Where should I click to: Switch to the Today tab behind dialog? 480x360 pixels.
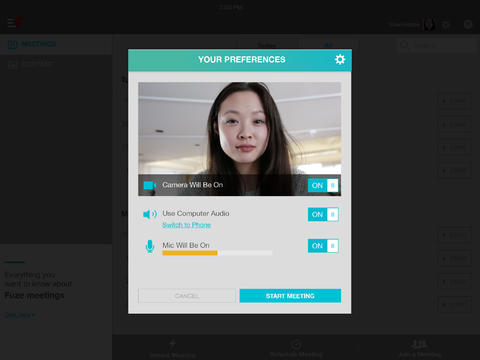[267, 45]
